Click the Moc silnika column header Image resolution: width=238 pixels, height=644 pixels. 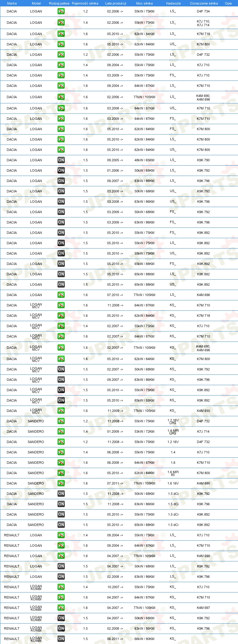145,3
